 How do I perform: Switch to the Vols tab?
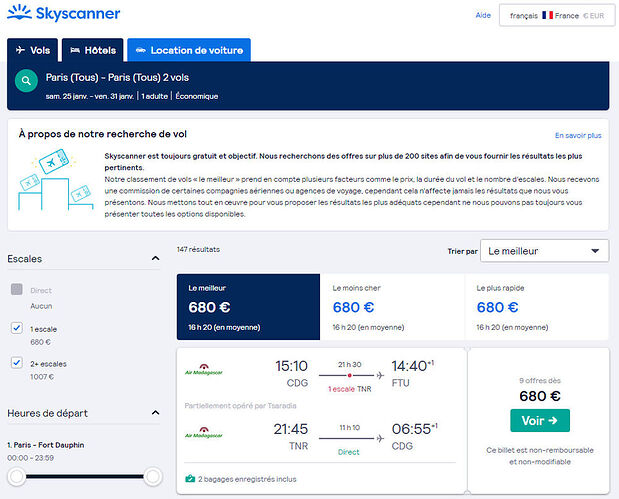33,50
